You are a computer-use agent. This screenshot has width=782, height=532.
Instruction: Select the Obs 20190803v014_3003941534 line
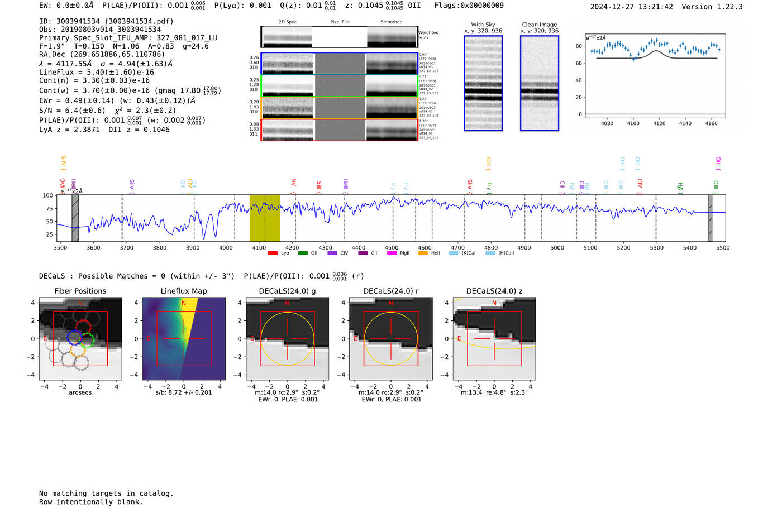coord(100,30)
